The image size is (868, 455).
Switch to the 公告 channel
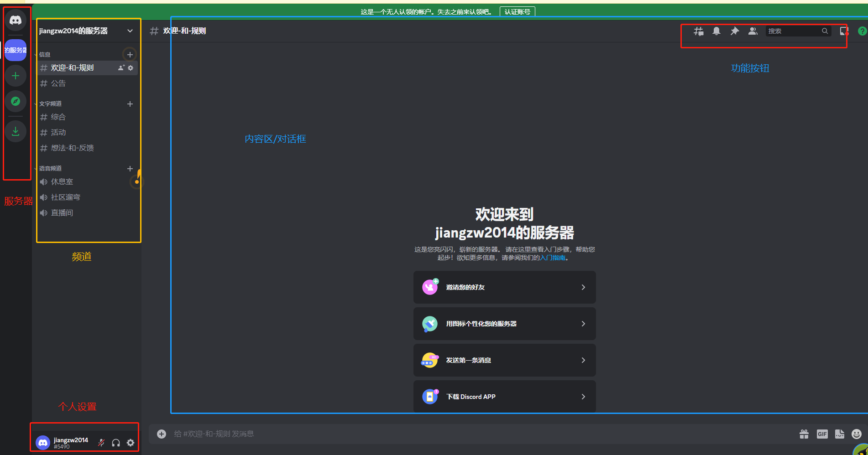pos(87,83)
